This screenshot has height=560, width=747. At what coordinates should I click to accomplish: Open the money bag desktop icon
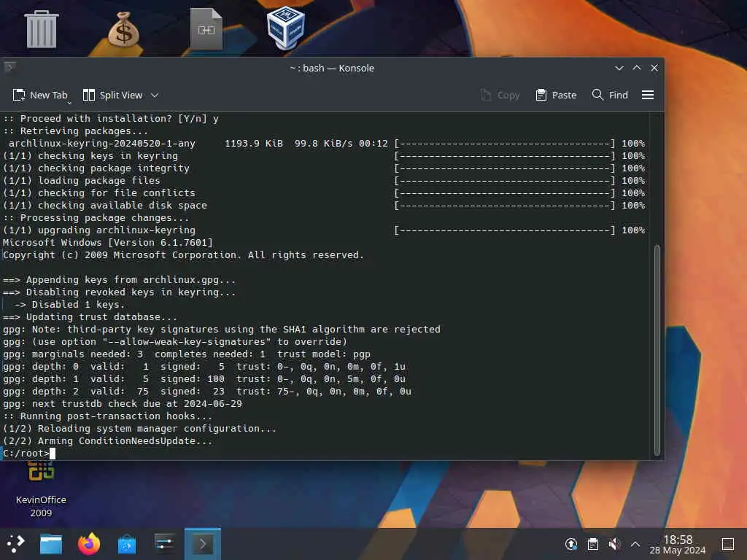tap(123, 29)
